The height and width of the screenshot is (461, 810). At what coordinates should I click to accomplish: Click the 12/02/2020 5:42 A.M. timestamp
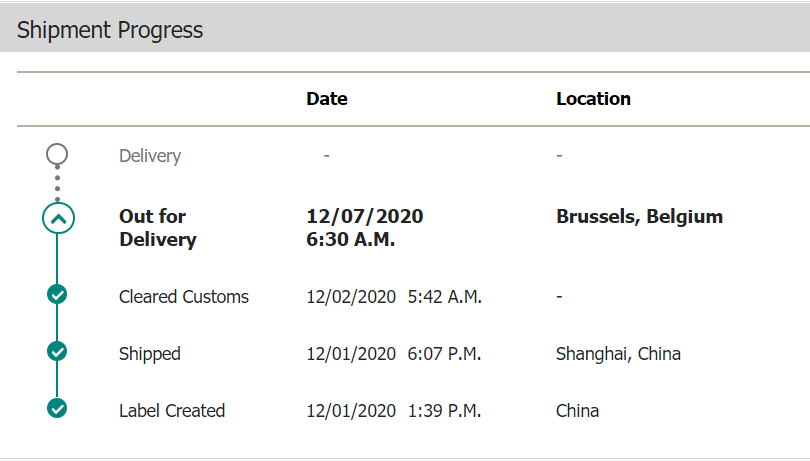394,297
